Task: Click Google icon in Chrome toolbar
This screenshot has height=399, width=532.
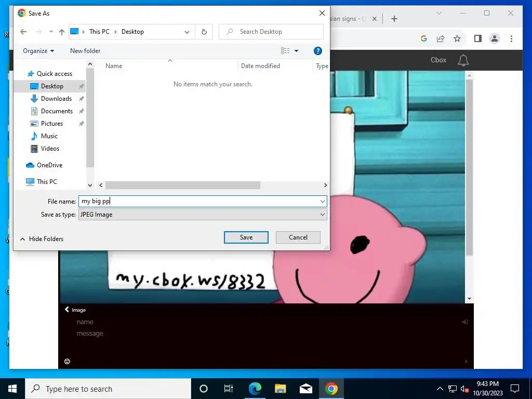Action: click(x=424, y=38)
